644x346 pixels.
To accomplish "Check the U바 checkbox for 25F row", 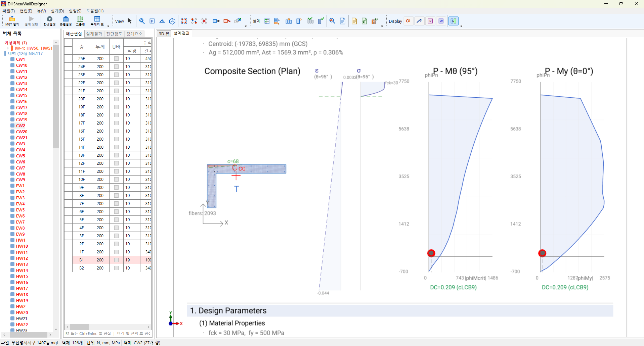I will tap(116, 58).
